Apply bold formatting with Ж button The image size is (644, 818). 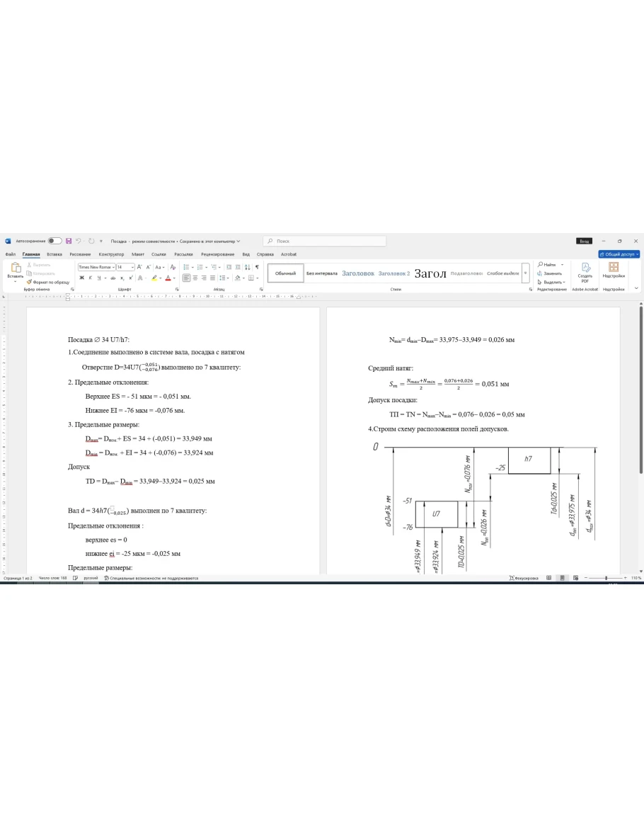[81, 278]
